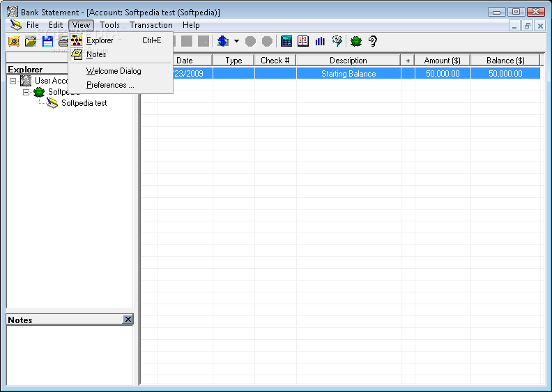The image size is (552, 392).
Task: Open the calculator tool icon
Action: (286, 42)
